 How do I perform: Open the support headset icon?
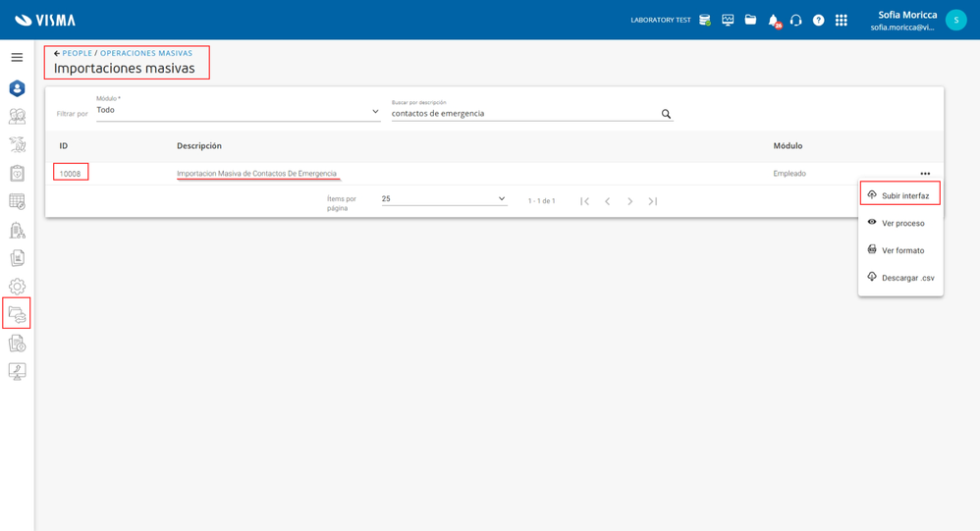tap(795, 21)
